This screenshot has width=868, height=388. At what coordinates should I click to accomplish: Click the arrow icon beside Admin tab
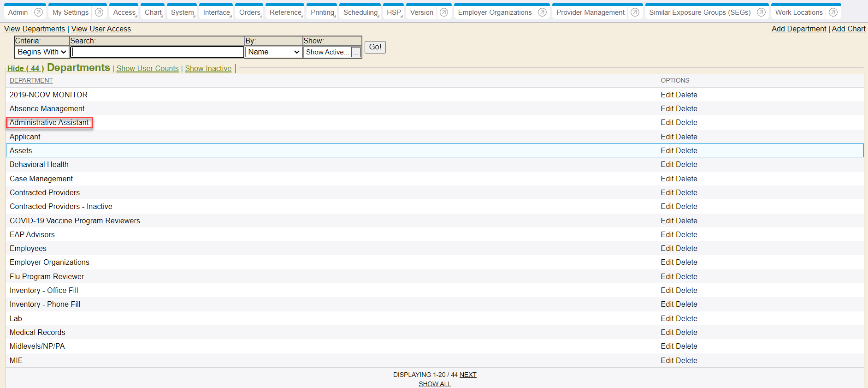(39, 12)
